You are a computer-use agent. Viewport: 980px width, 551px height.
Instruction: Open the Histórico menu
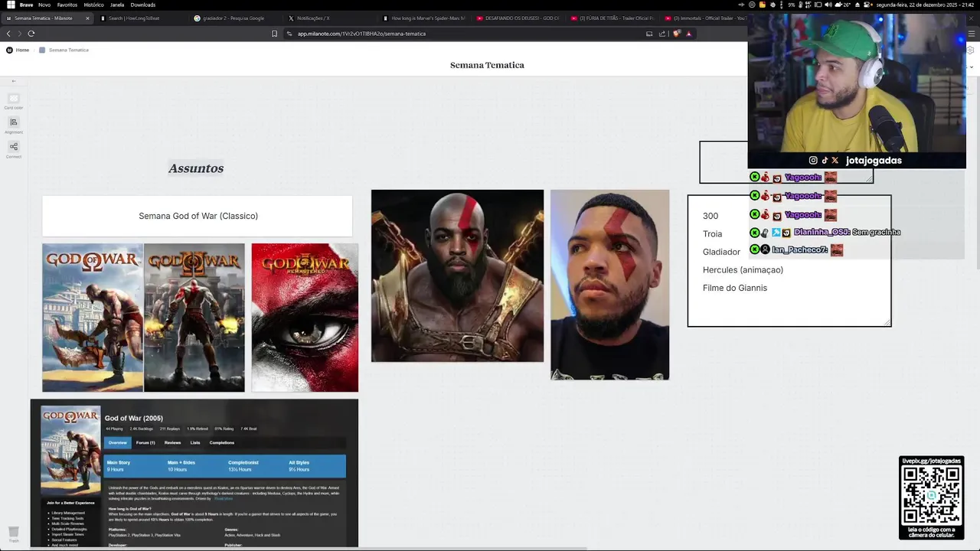[93, 5]
